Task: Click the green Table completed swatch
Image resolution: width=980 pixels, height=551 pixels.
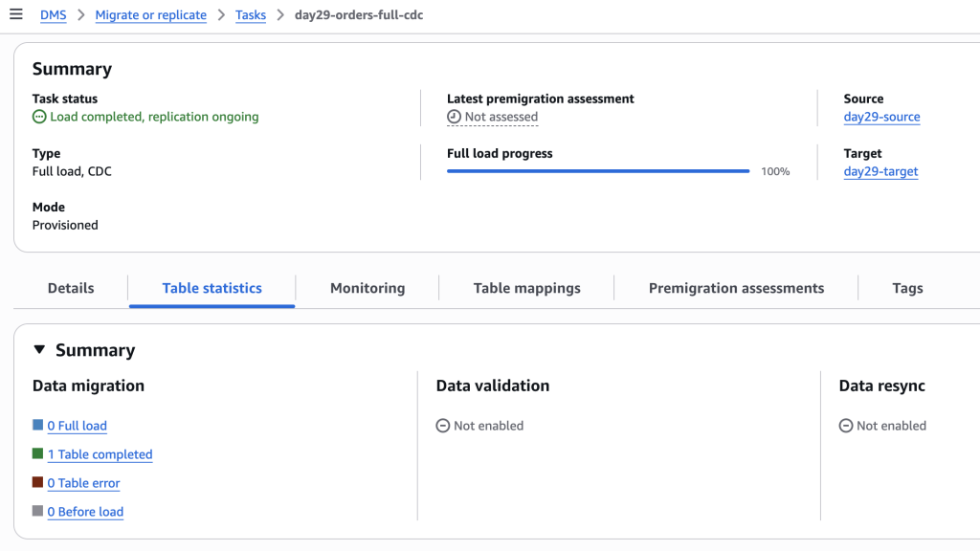Action: [38, 453]
